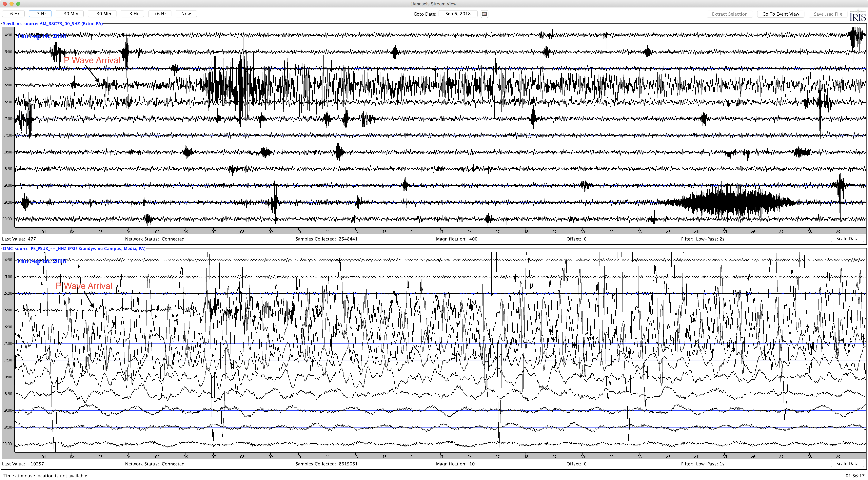
Task: Click Network Status: Connected in PSU panel
Action: pyautogui.click(x=155, y=464)
